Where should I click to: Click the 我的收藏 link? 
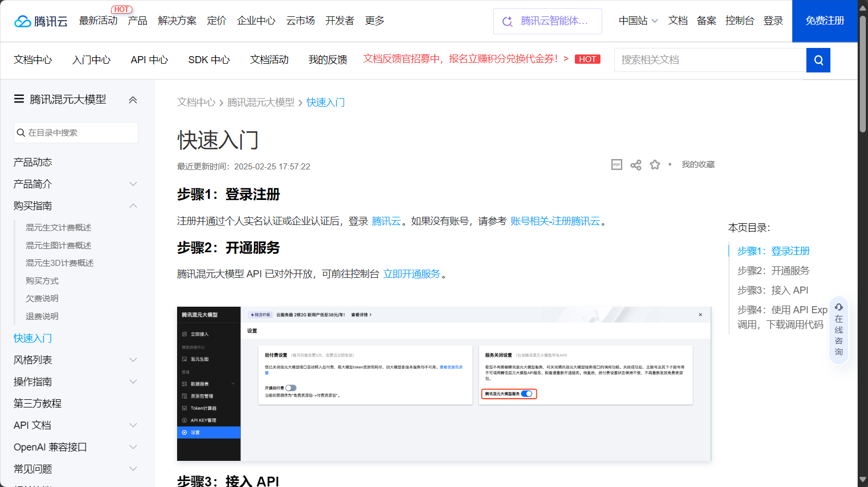coord(698,165)
